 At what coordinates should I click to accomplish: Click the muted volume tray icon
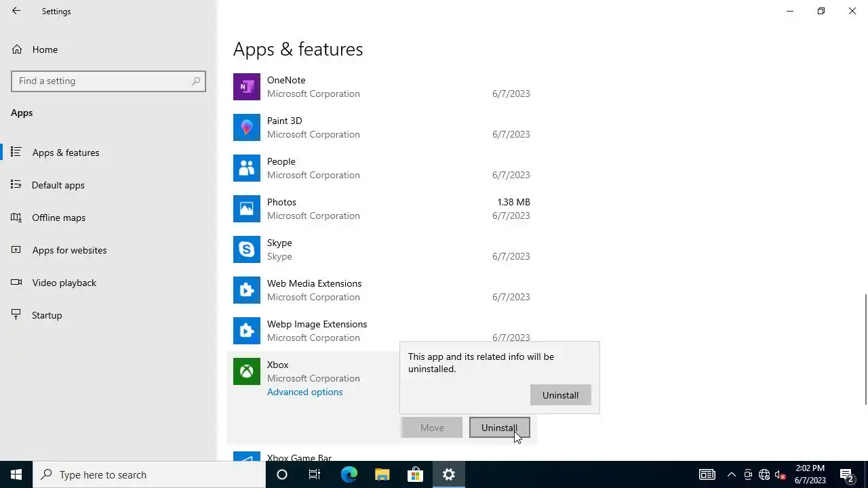pos(781,474)
